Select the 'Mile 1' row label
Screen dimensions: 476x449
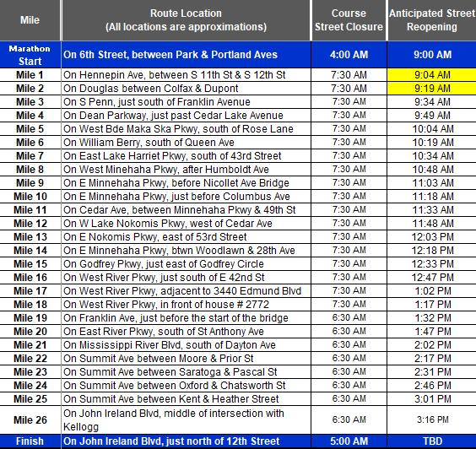pyautogui.click(x=30, y=75)
